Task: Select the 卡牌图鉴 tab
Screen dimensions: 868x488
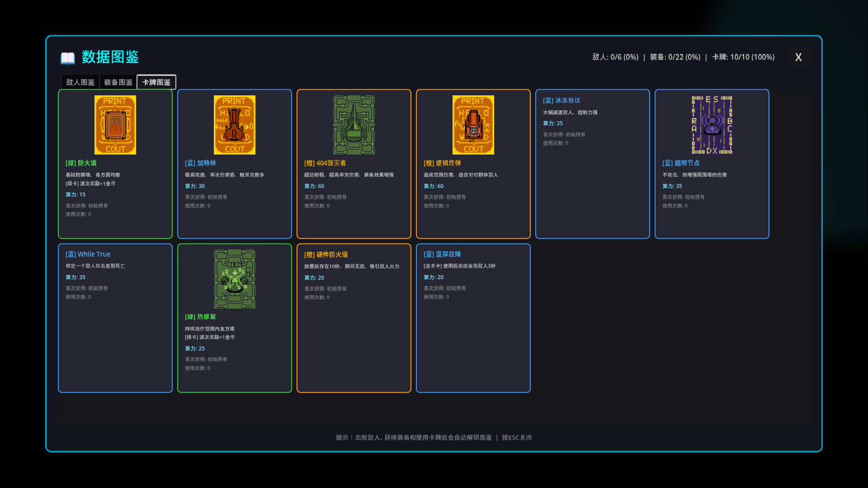Action: click(156, 82)
